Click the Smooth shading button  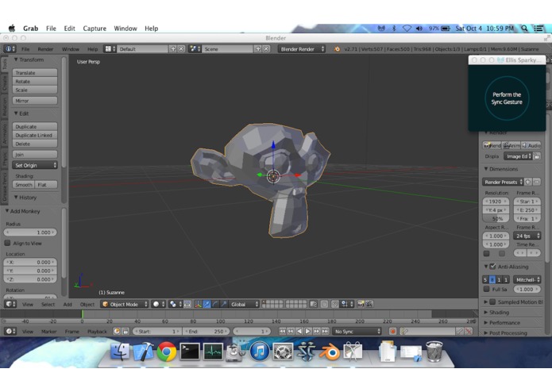coord(24,185)
